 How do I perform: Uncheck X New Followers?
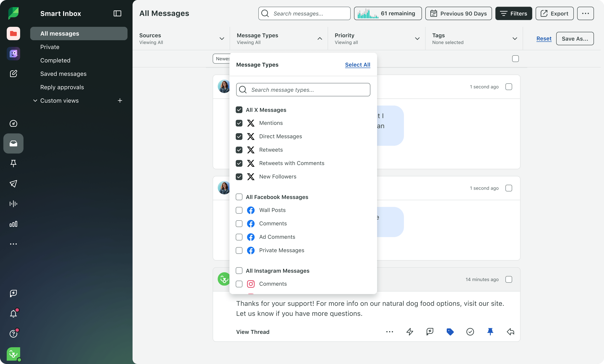(239, 177)
